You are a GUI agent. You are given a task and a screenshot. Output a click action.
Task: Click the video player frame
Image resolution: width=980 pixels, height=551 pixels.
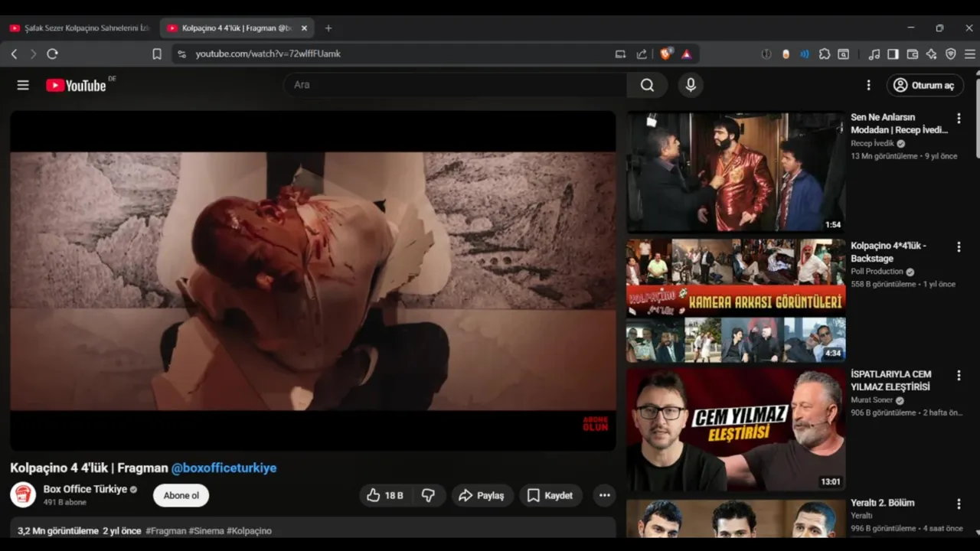(x=312, y=281)
